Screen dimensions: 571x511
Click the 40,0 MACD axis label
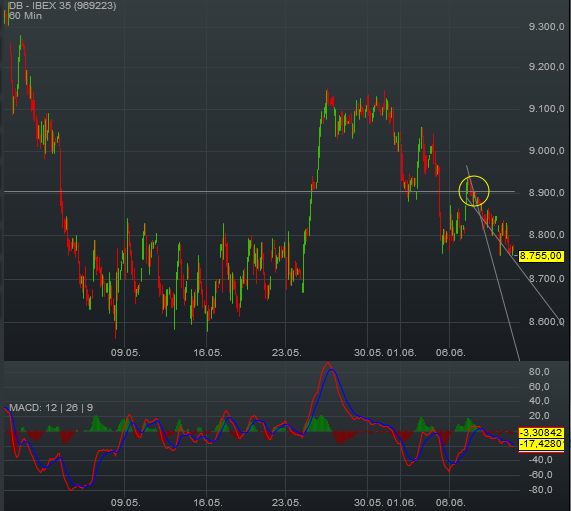(x=539, y=401)
